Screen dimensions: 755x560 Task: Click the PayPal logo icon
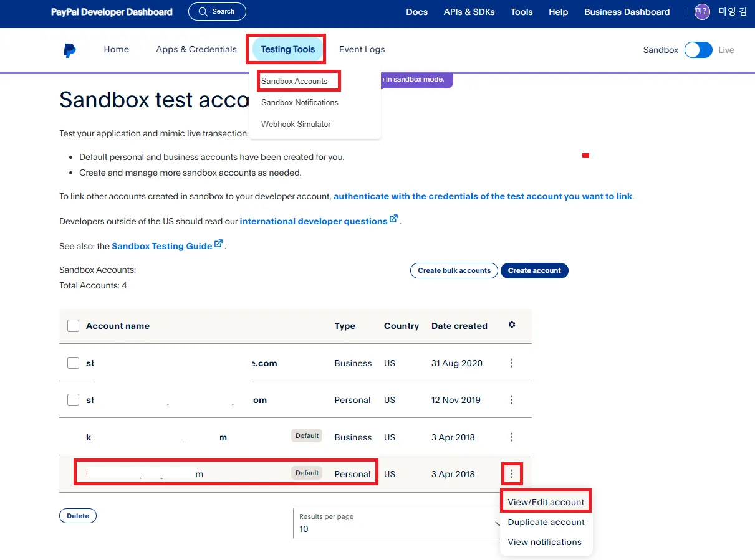pos(70,50)
